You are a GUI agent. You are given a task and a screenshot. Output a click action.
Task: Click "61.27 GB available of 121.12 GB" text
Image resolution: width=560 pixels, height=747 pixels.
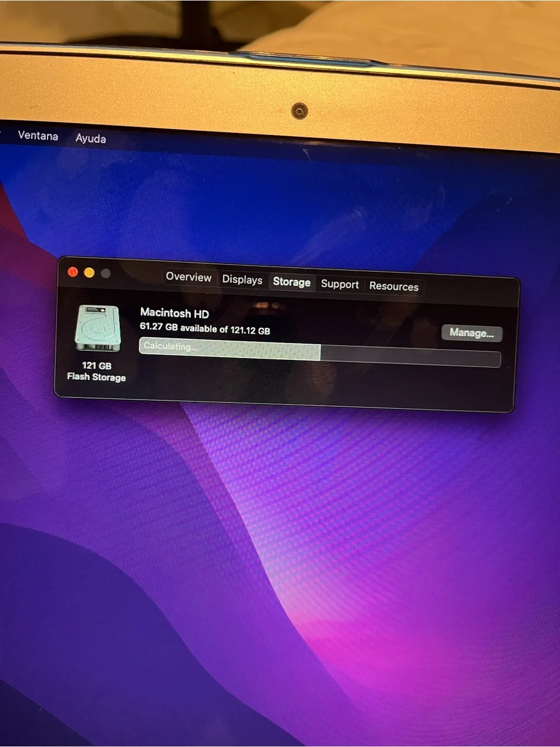click(x=205, y=328)
